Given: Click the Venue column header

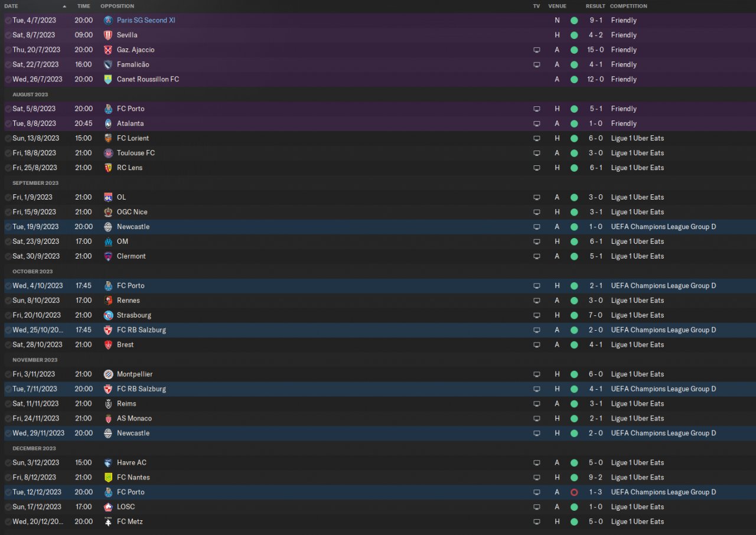Looking at the screenshot, I should point(557,6).
